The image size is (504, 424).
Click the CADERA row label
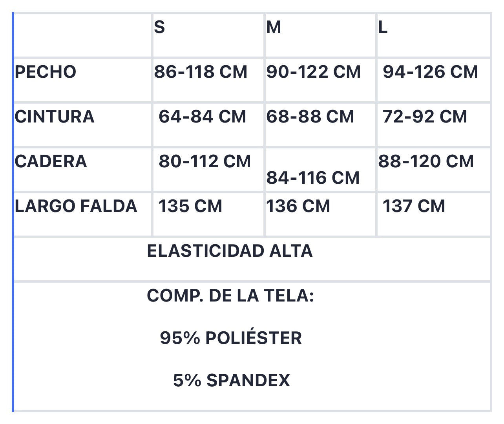pyautogui.click(x=51, y=161)
